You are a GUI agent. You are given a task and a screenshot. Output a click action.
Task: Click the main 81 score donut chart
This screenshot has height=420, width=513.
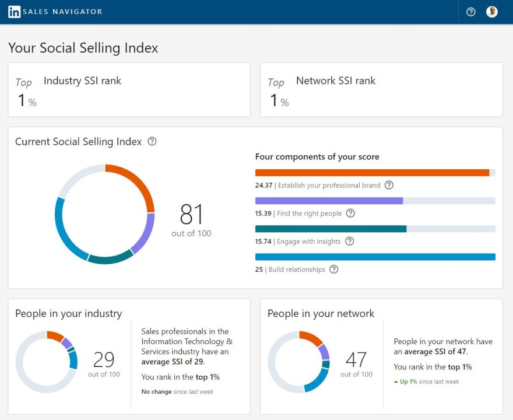tap(105, 214)
